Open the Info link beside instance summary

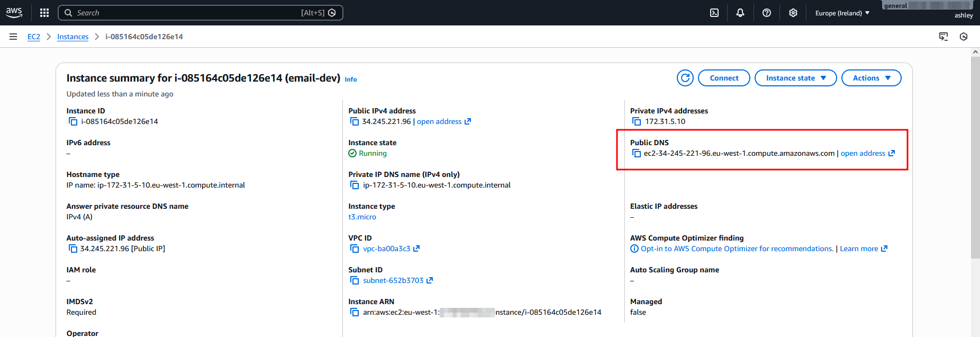coord(351,79)
